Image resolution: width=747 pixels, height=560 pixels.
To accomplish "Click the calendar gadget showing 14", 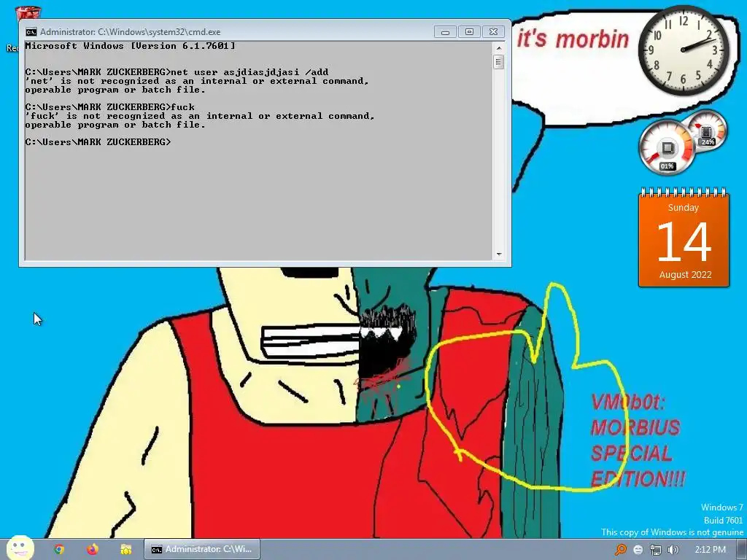I will pos(684,238).
